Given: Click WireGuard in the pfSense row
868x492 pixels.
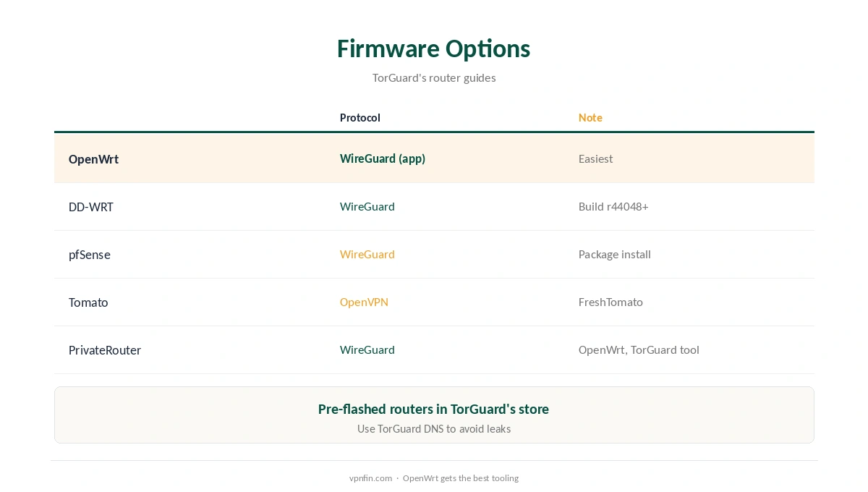Looking at the screenshot, I should point(367,254).
